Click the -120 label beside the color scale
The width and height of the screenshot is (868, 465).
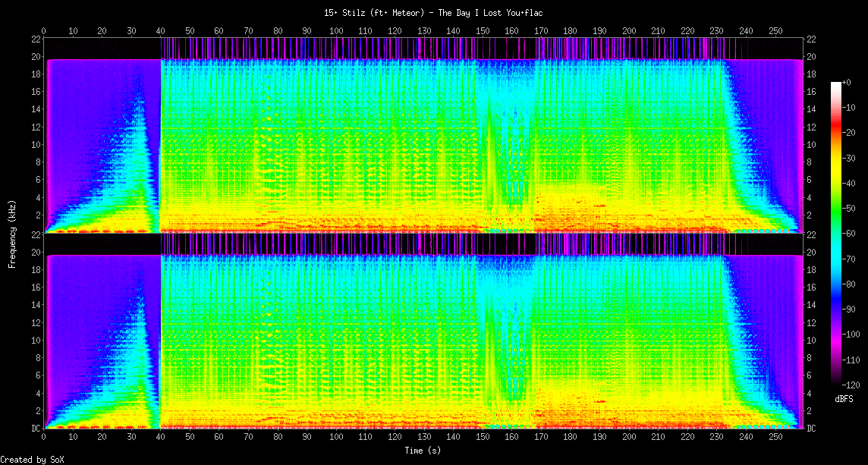[850, 385]
